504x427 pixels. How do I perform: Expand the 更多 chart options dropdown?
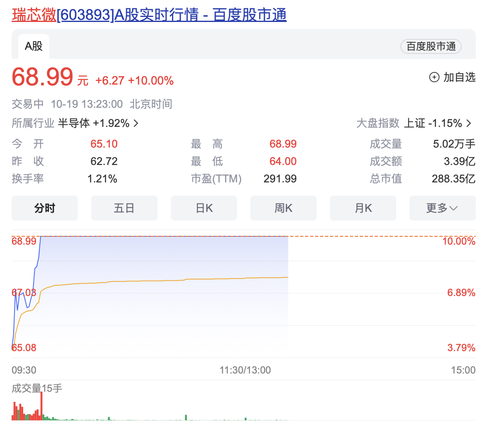[442, 208]
